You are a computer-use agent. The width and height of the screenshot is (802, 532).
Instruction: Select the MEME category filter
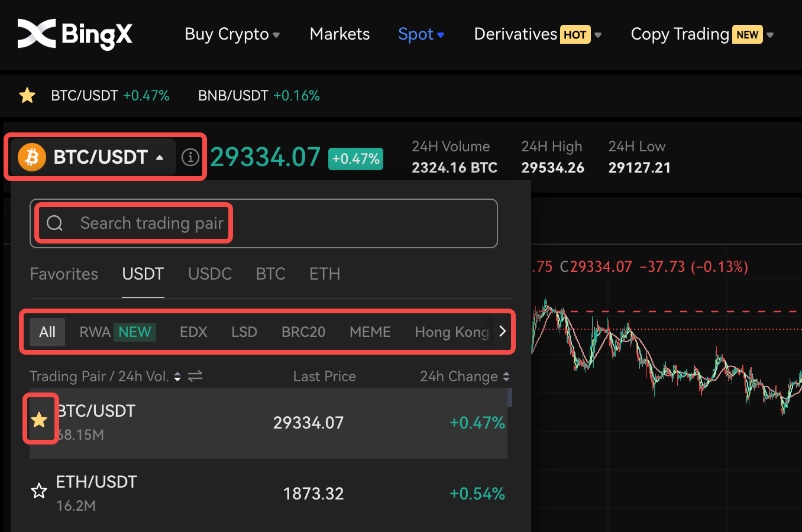370,332
